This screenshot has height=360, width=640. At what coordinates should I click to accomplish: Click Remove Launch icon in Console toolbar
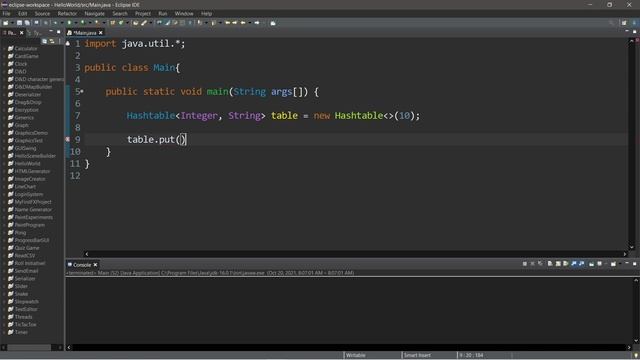click(532, 264)
